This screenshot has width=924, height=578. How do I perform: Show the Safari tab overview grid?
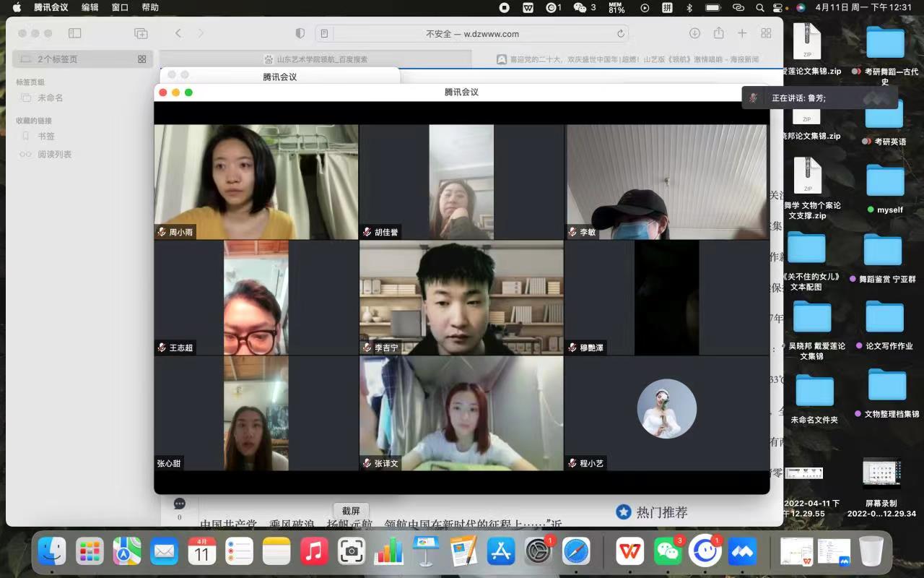pos(766,33)
